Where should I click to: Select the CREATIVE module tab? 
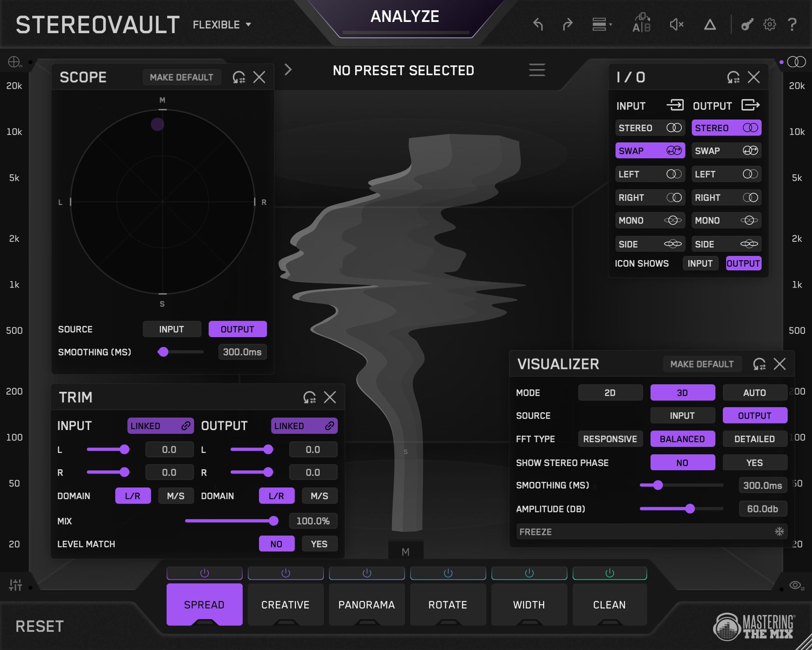coord(286,605)
